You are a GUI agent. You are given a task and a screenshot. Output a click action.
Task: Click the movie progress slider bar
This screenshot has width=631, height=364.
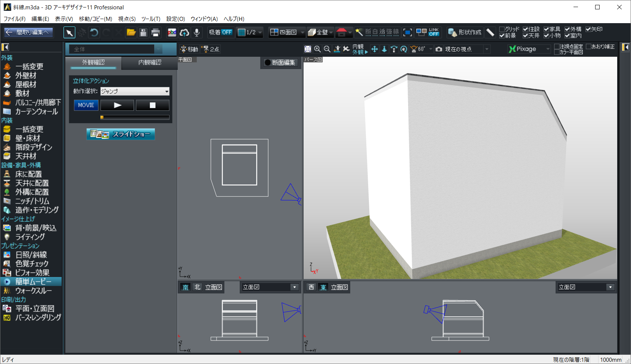coord(135,117)
